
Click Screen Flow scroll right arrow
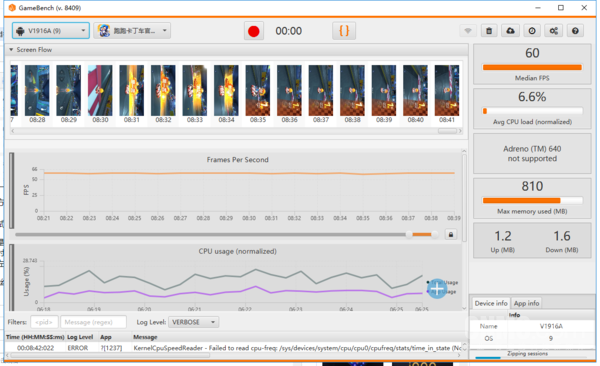pos(460,131)
